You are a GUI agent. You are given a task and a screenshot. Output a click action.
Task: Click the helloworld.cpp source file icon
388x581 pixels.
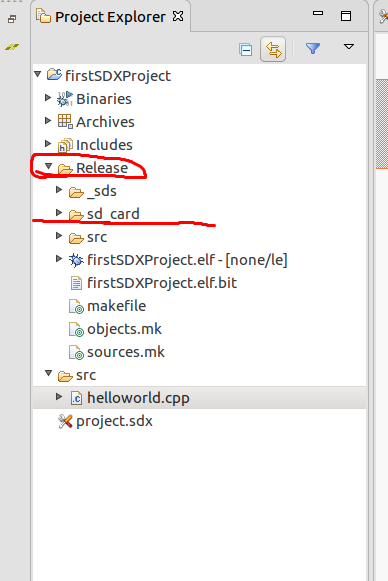coord(76,398)
